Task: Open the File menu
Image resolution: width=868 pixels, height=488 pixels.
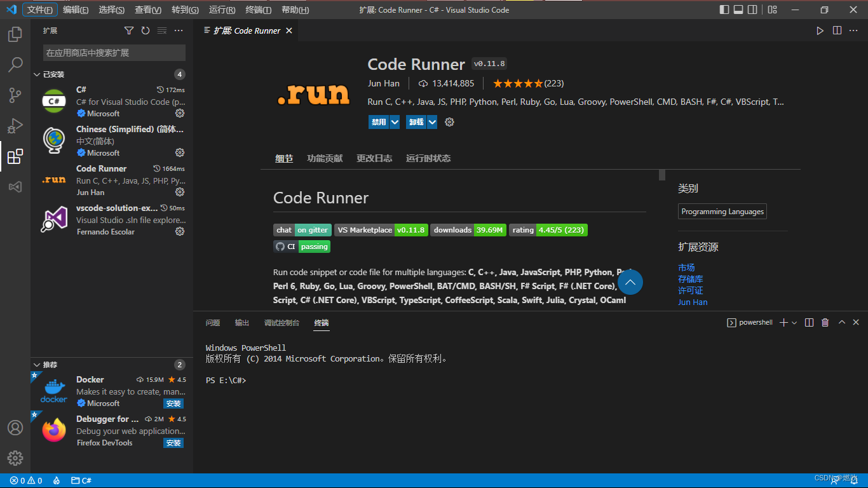Action: pos(40,10)
